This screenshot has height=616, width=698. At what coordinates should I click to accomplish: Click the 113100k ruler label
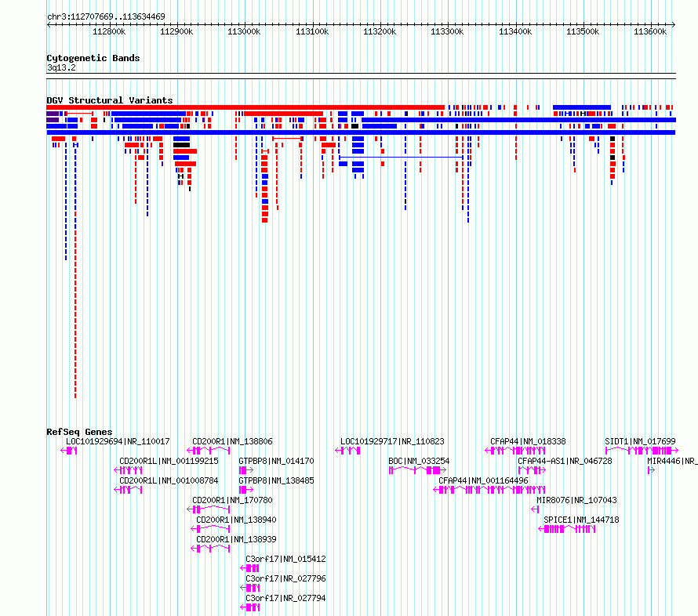click(312, 31)
